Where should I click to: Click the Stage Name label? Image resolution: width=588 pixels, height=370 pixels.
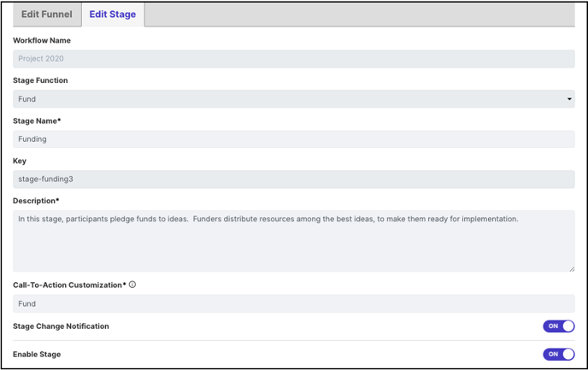(37, 120)
